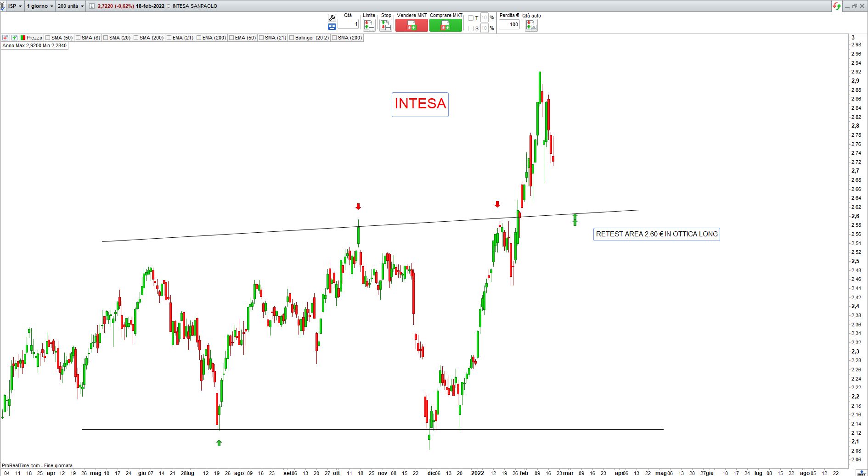Viewport: 868px width, 476px height.
Task: Select the EMA (21) indicator label
Action: [183, 38]
